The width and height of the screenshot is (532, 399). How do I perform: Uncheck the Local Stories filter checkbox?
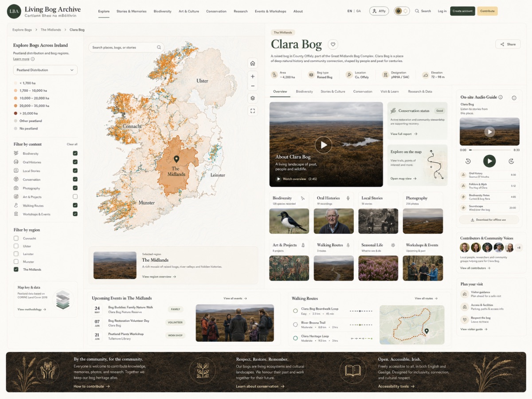click(x=75, y=171)
